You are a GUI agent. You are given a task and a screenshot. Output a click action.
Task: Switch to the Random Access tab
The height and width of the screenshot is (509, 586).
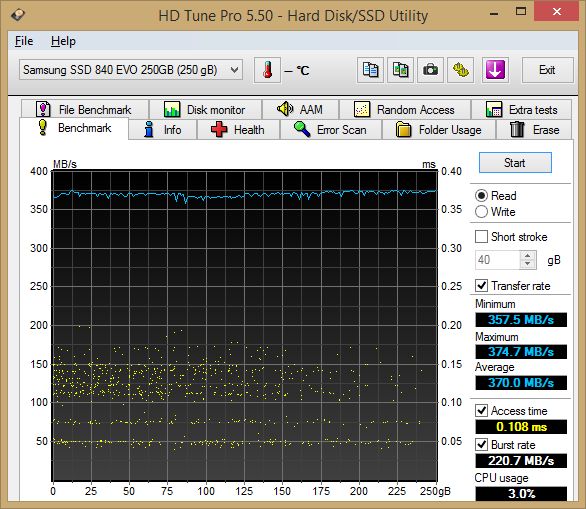[404, 109]
